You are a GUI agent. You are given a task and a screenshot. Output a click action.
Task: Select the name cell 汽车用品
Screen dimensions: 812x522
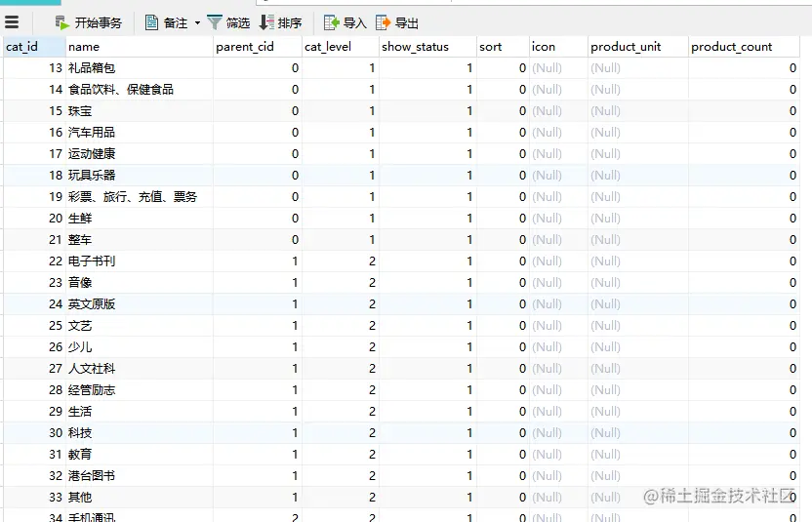140,133
